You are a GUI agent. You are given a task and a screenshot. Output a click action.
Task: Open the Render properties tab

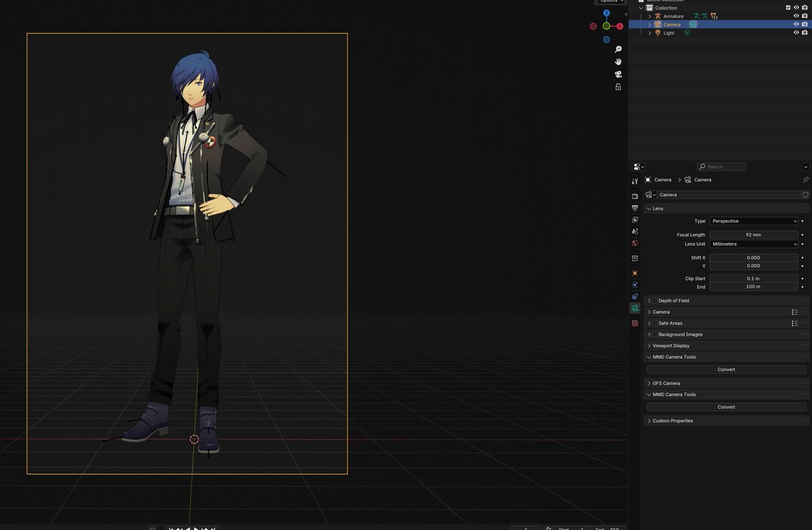tap(635, 196)
